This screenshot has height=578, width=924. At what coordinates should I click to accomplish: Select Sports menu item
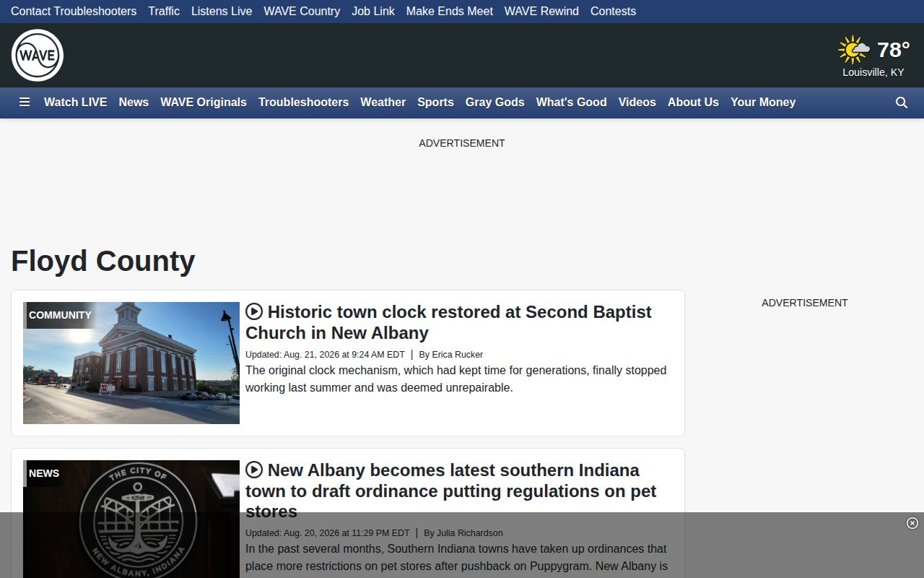click(x=435, y=103)
